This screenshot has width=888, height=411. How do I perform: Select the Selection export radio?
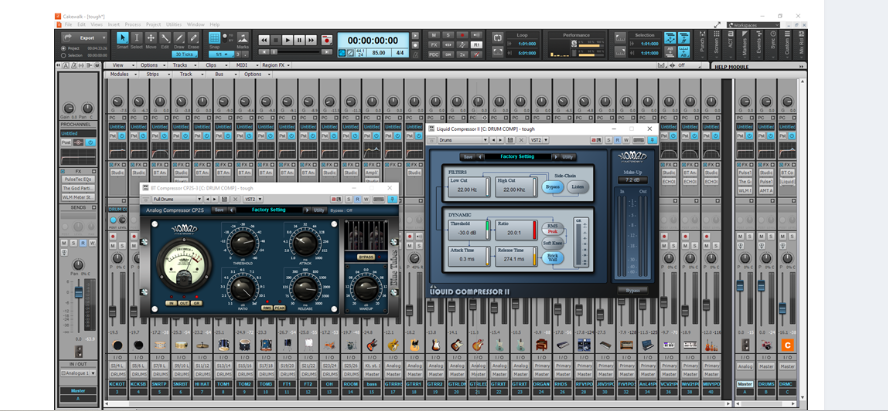pos(63,55)
